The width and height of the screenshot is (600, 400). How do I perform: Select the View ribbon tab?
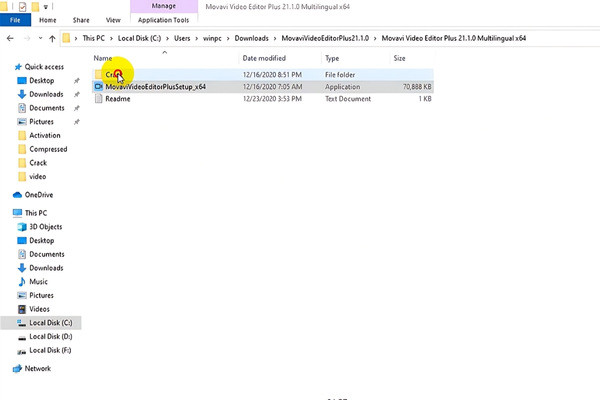[x=113, y=20]
